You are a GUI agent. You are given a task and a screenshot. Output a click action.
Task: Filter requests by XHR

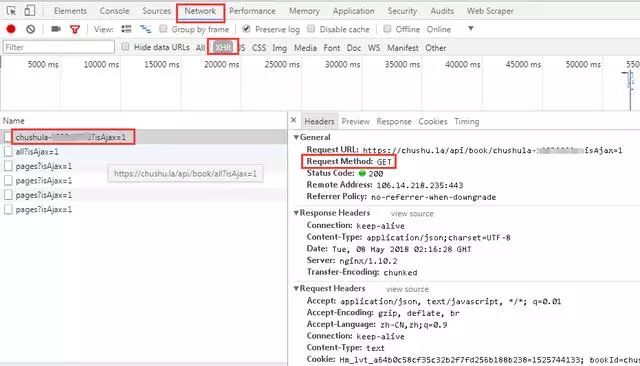(223, 47)
